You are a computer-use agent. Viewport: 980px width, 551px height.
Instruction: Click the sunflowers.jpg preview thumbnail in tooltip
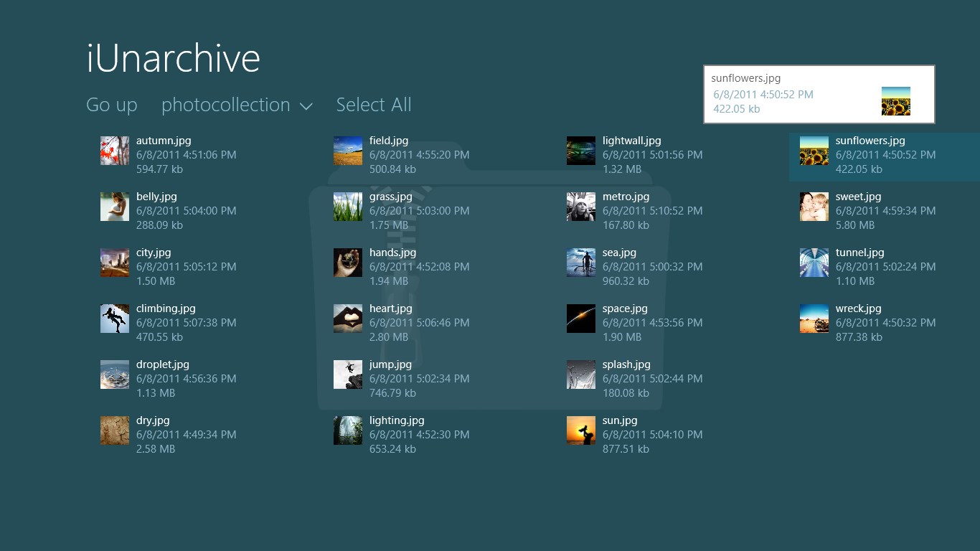coord(895,101)
